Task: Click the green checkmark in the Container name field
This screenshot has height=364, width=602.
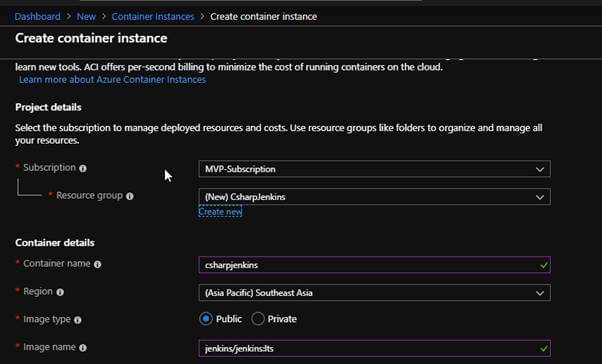Action: (x=543, y=265)
